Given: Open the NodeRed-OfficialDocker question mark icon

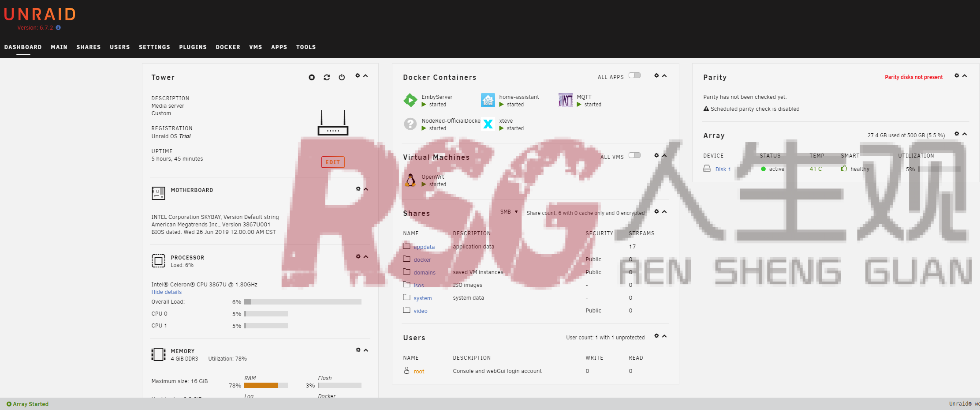Looking at the screenshot, I should click(x=410, y=124).
